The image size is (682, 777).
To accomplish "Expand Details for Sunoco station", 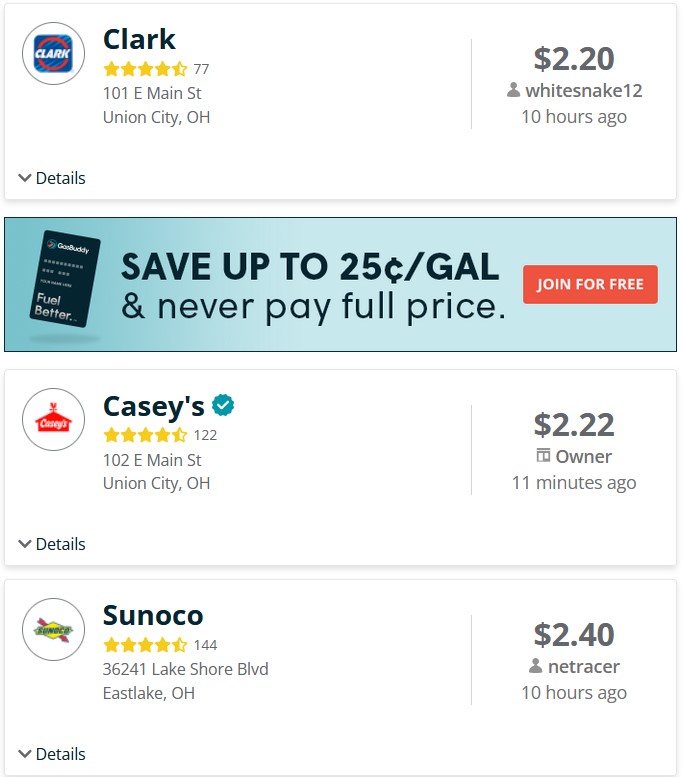I will pyautogui.click(x=52, y=754).
